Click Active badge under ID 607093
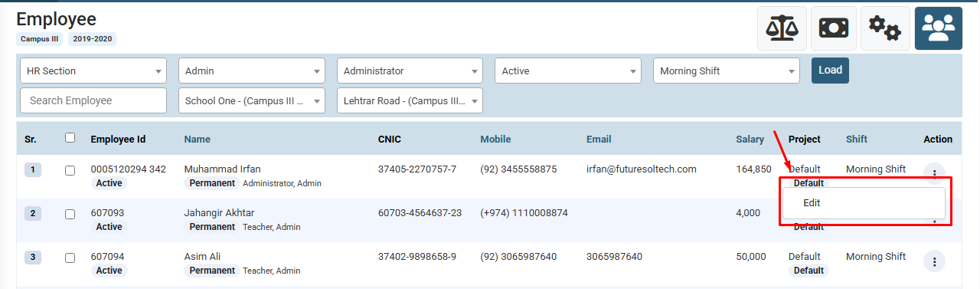The width and height of the screenshot is (980, 289). [x=109, y=227]
